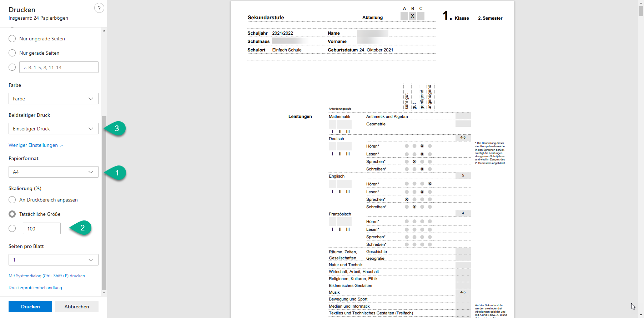Select the custom scale percentage radio button
This screenshot has height=318, width=644.
click(x=12, y=228)
